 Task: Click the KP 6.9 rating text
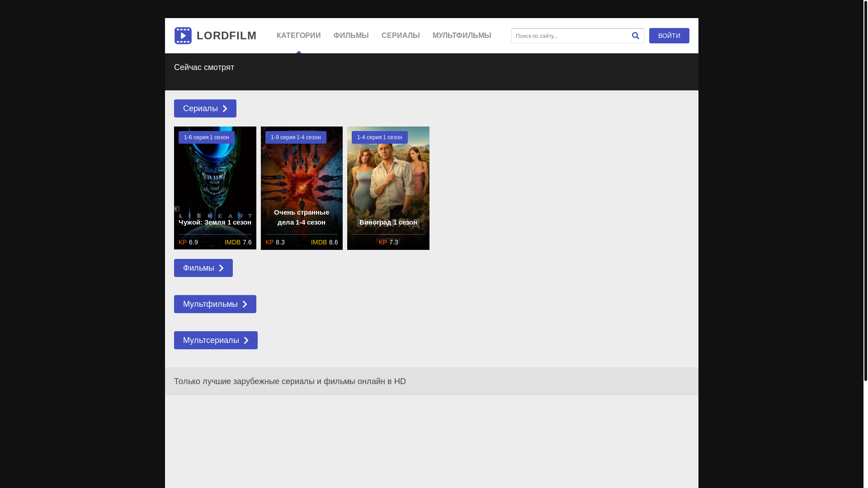click(x=188, y=242)
